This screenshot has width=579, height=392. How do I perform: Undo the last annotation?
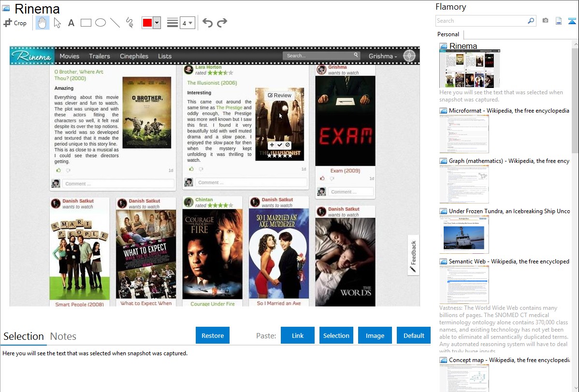(207, 23)
